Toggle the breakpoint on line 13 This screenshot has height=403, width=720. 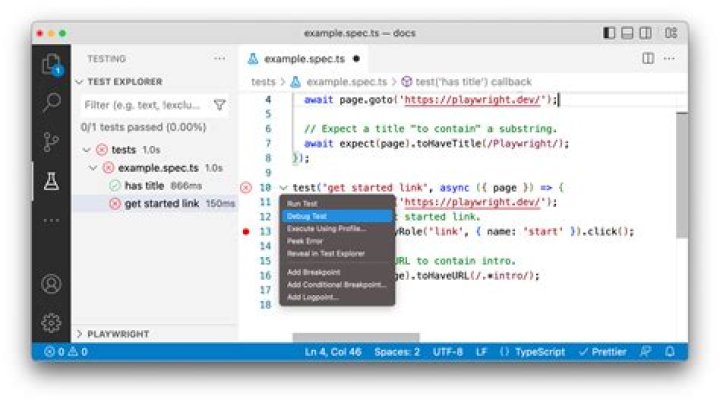point(246,232)
